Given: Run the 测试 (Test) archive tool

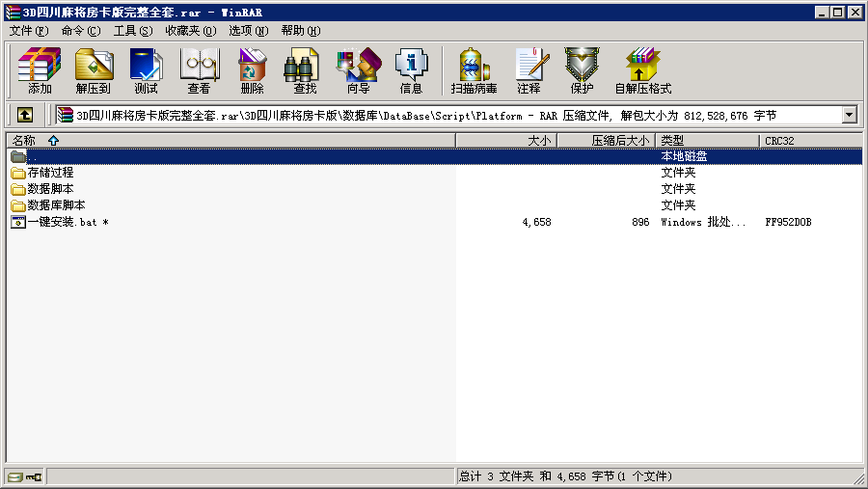Looking at the screenshot, I should coord(146,70).
